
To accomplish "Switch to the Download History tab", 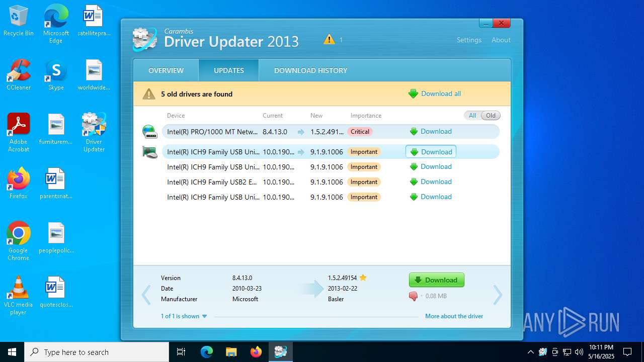I will click(x=311, y=70).
